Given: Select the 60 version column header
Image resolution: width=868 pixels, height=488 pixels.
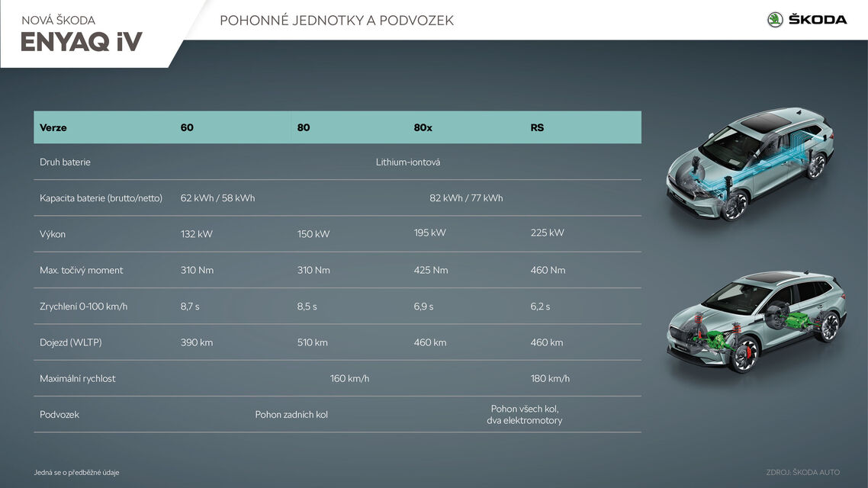Looking at the screenshot, I should (x=187, y=127).
